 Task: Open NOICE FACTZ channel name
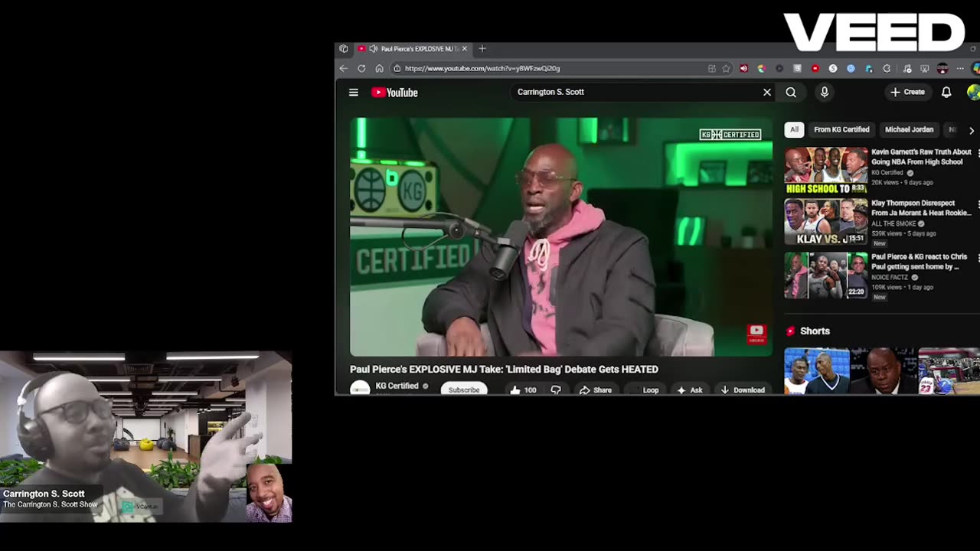point(890,277)
